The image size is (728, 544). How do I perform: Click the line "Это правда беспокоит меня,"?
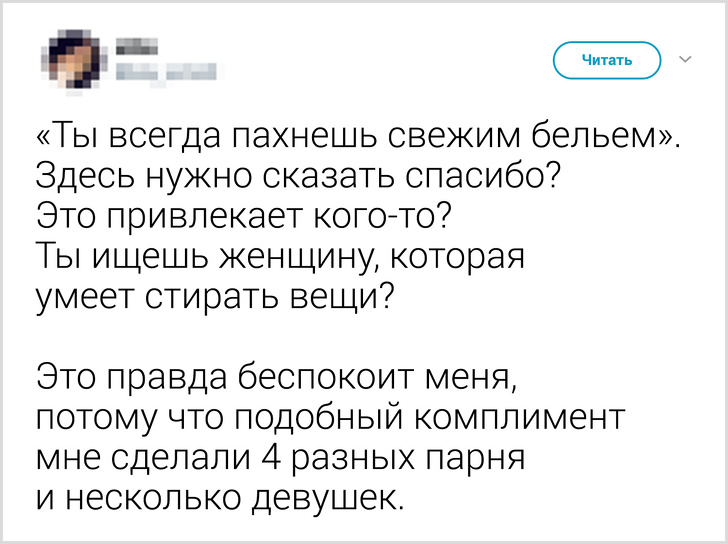tap(276, 379)
